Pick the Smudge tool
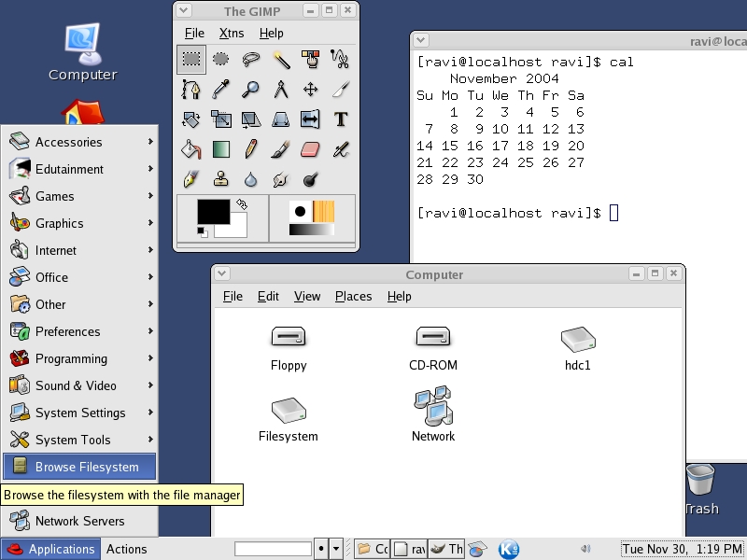The width and height of the screenshot is (747, 560). tap(281, 179)
